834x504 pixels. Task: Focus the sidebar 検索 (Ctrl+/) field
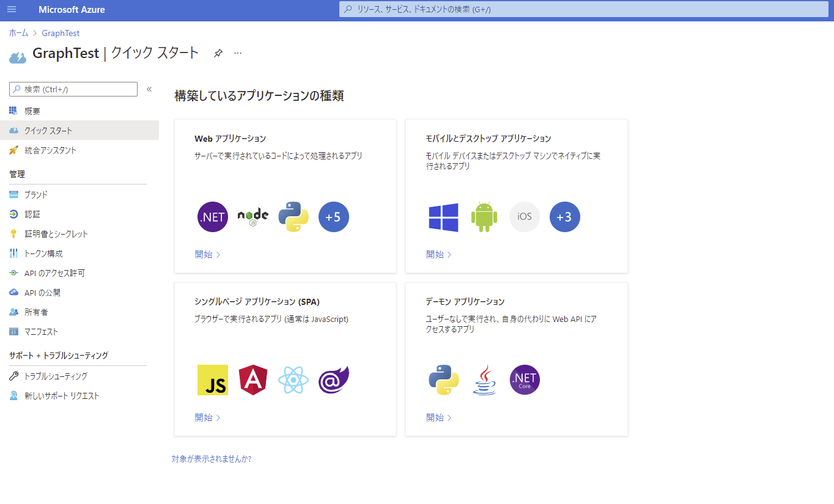click(x=73, y=89)
